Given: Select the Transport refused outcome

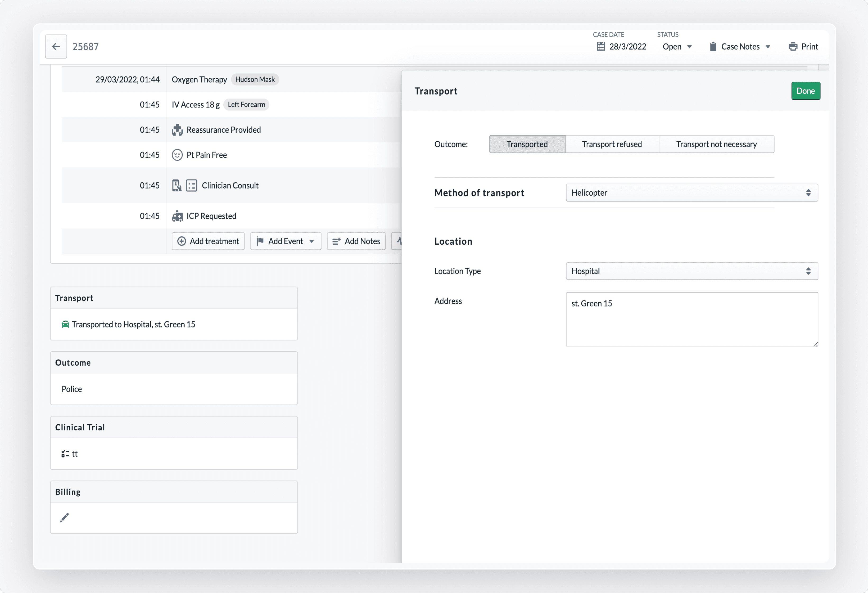Looking at the screenshot, I should tap(612, 144).
